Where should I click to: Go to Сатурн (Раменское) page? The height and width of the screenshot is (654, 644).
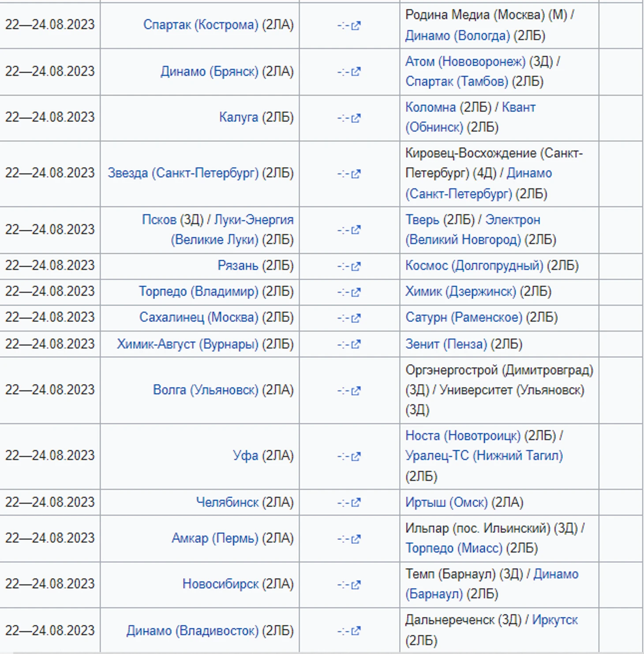463,318
